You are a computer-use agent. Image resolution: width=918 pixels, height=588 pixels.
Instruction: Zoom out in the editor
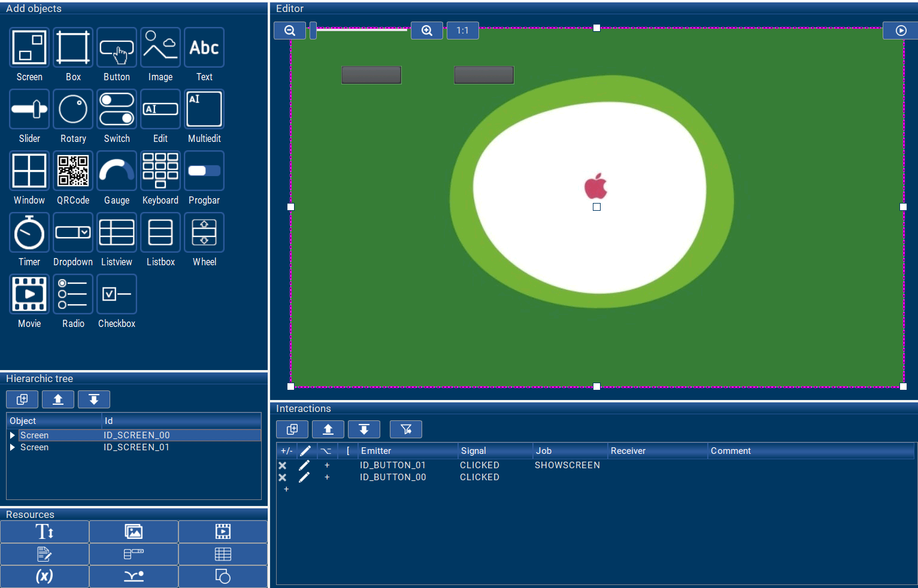point(290,31)
